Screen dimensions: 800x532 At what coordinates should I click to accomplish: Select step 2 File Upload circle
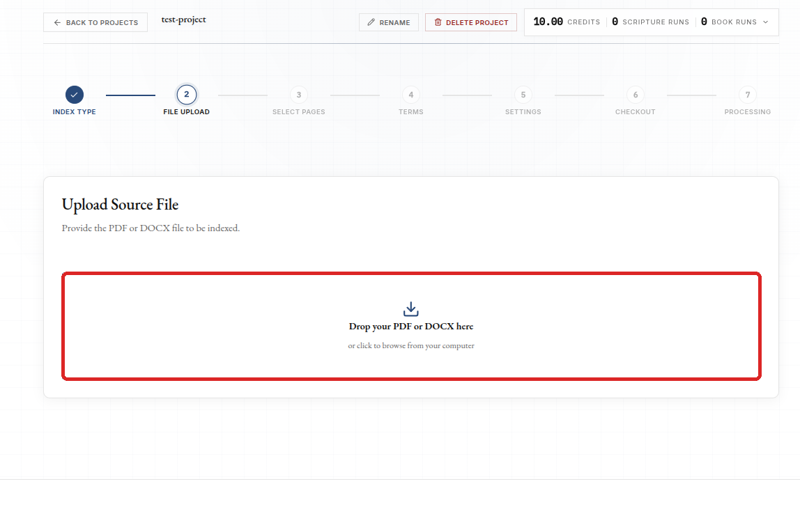click(187, 95)
